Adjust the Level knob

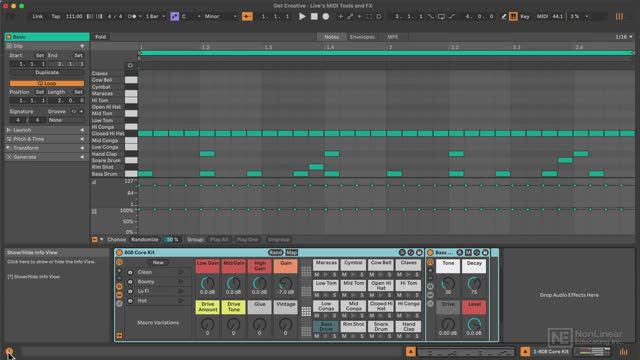tap(474, 324)
